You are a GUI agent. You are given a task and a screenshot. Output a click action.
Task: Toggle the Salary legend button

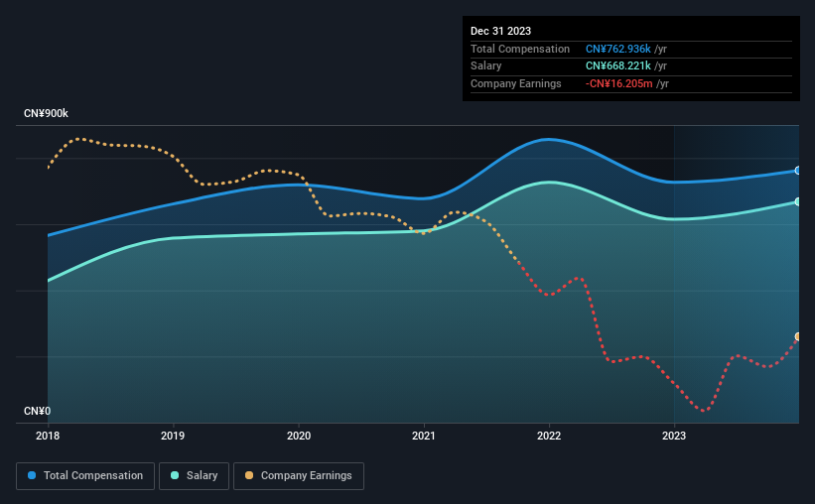[194, 476]
